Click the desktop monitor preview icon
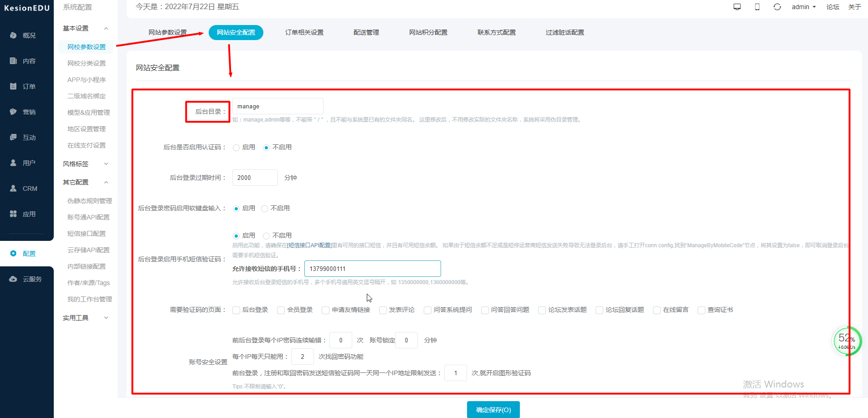868x418 pixels. 737,7
